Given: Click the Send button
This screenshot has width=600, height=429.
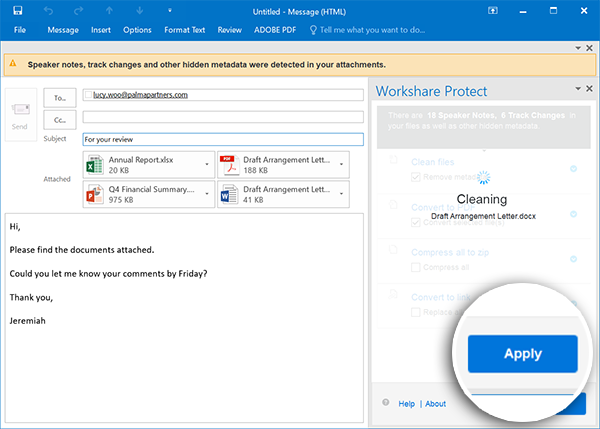Looking at the screenshot, I should tap(21, 114).
